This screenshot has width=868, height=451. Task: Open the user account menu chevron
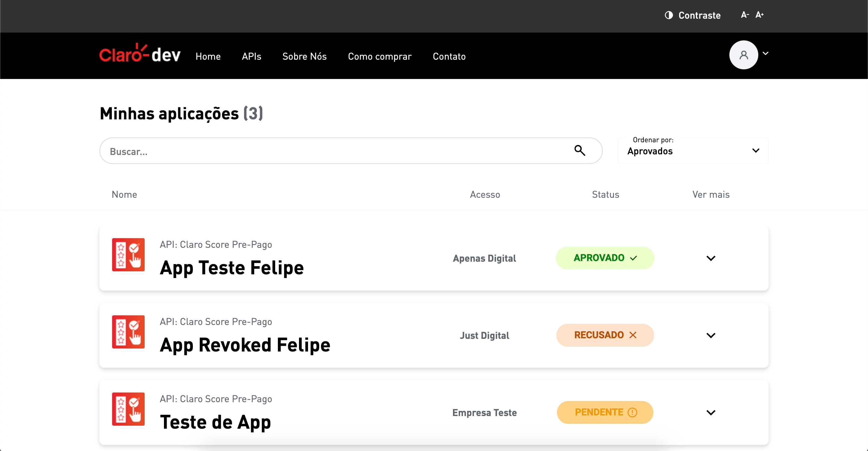[766, 53]
